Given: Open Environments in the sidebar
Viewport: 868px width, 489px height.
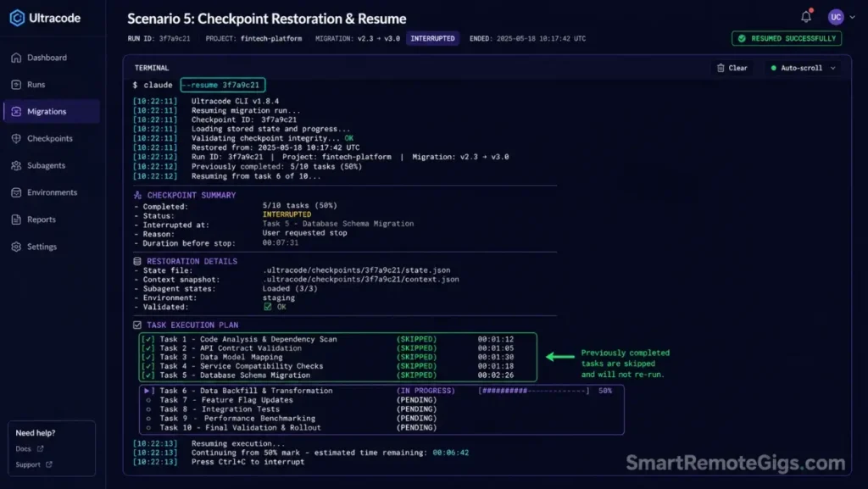Looking at the screenshot, I should [52, 192].
